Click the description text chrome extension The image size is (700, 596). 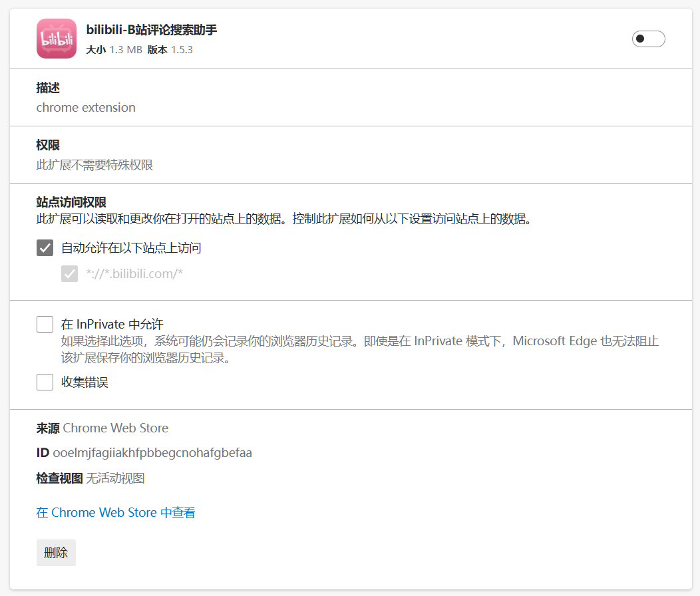[x=86, y=108]
